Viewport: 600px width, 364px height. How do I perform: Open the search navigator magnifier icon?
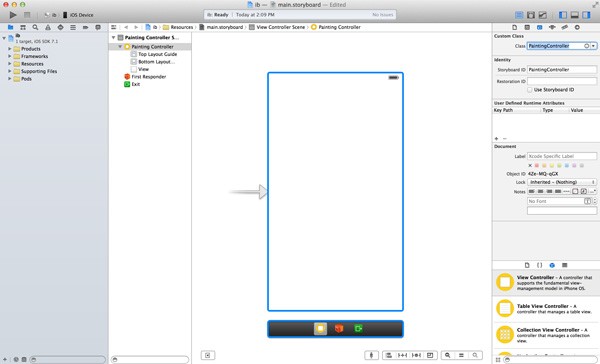pos(35,28)
